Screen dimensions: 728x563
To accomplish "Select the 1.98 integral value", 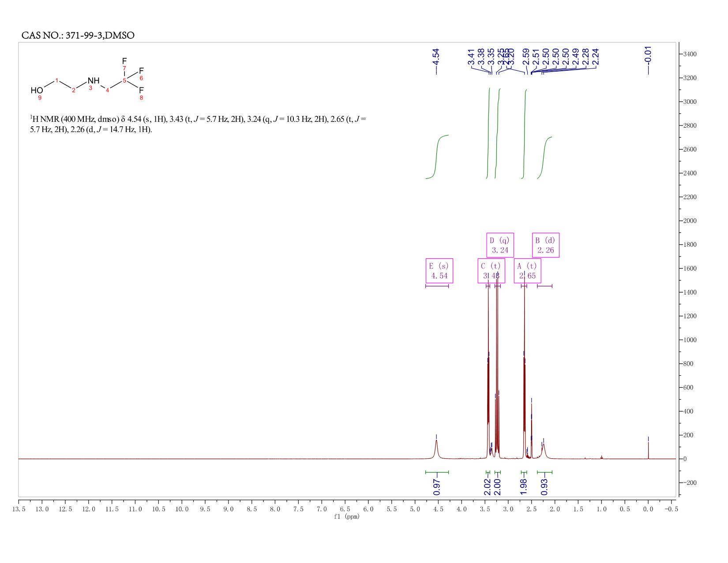I will [524, 487].
